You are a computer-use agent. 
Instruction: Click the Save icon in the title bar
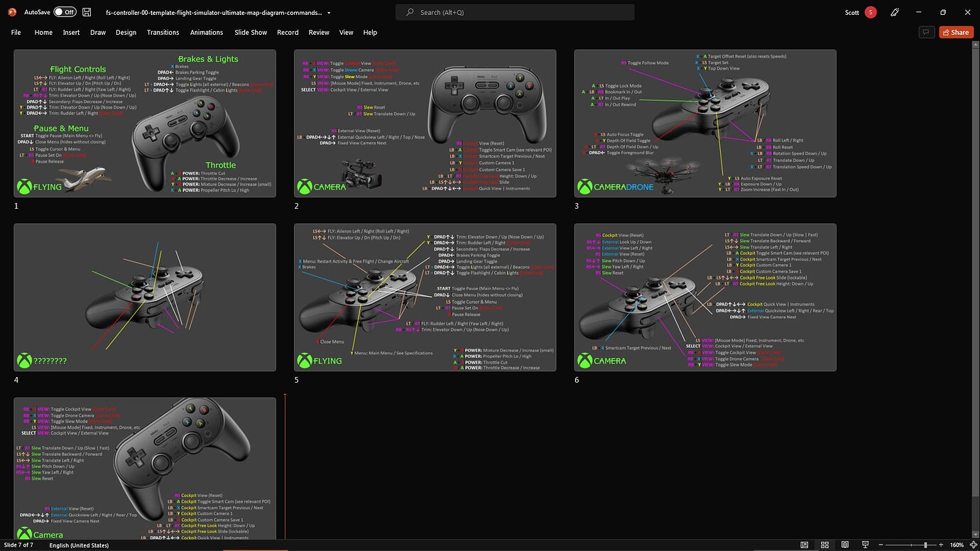point(87,12)
